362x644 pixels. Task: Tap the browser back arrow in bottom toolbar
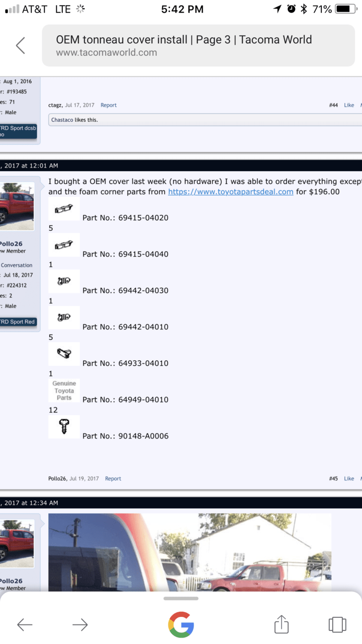pyautogui.click(x=25, y=625)
